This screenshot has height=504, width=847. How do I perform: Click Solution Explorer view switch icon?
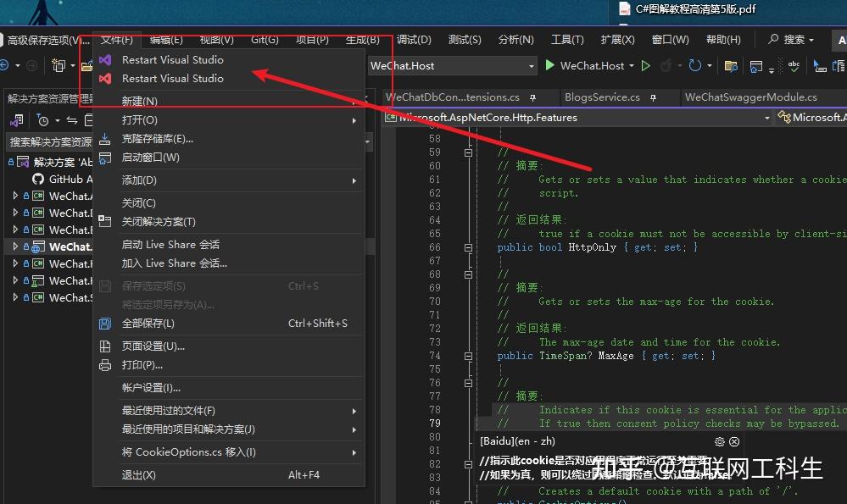tap(17, 120)
